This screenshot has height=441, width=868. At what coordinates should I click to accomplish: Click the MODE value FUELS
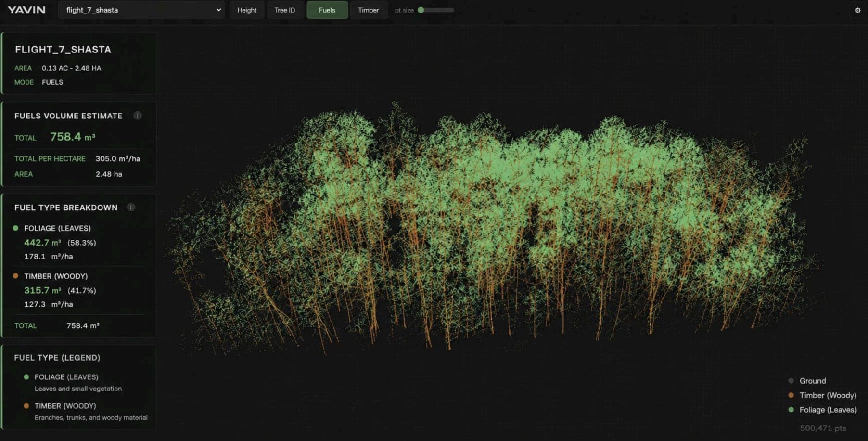pyautogui.click(x=52, y=82)
